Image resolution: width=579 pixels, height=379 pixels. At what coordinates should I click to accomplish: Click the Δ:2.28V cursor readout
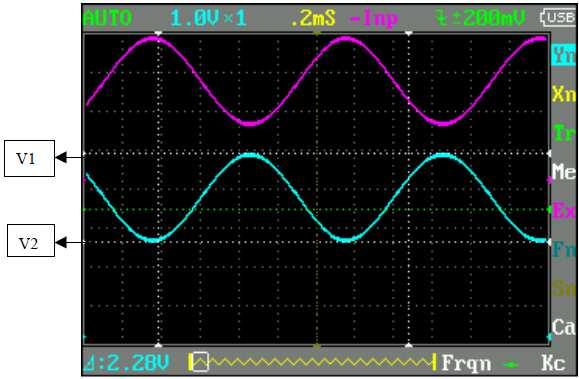(127, 363)
